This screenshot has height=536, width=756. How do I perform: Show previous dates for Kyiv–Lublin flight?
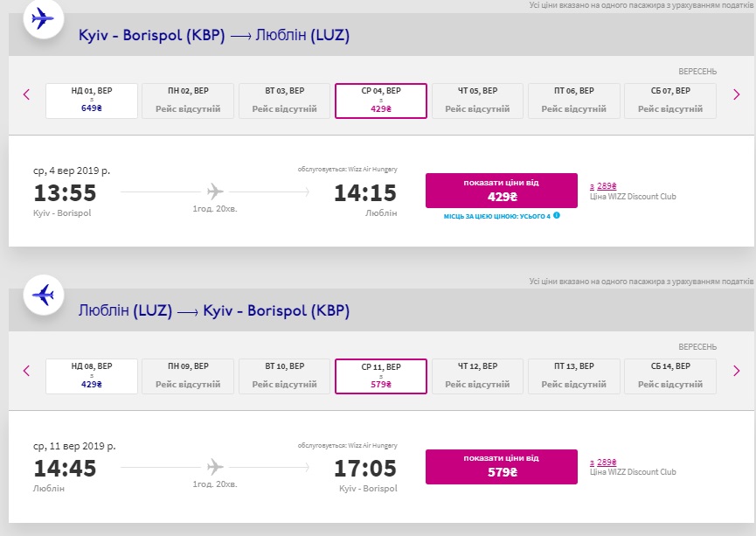point(26,94)
